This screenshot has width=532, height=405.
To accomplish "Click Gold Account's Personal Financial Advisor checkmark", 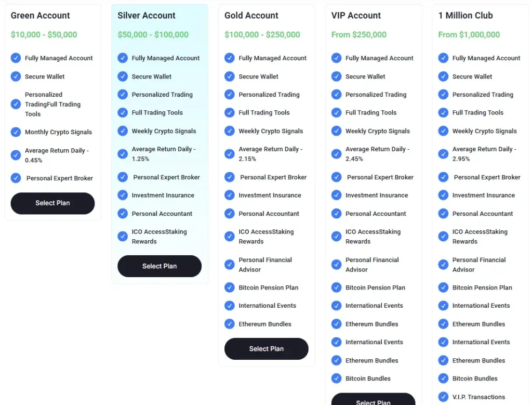I will (x=230, y=265).
